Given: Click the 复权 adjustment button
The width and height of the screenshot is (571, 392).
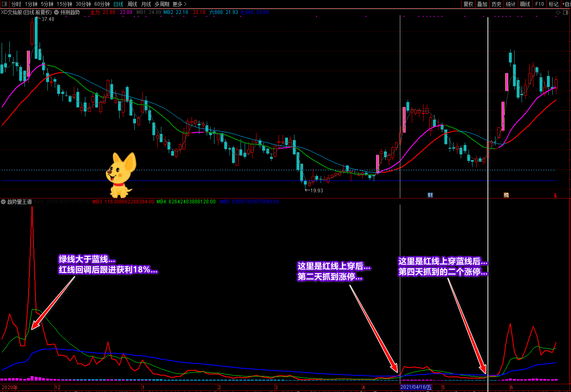Looking at the screenshot, I should click(x=468, y=4).
